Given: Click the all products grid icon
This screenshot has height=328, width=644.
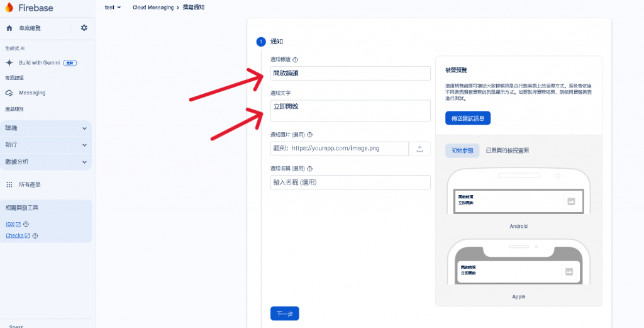Looking at the screenshot, I should coord(9,185).
